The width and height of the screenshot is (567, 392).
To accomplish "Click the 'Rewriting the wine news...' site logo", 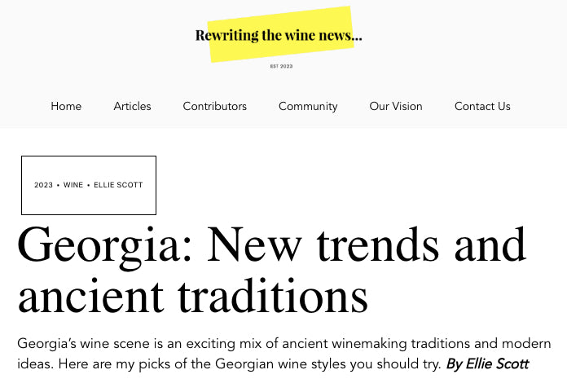I will point(279,35).
